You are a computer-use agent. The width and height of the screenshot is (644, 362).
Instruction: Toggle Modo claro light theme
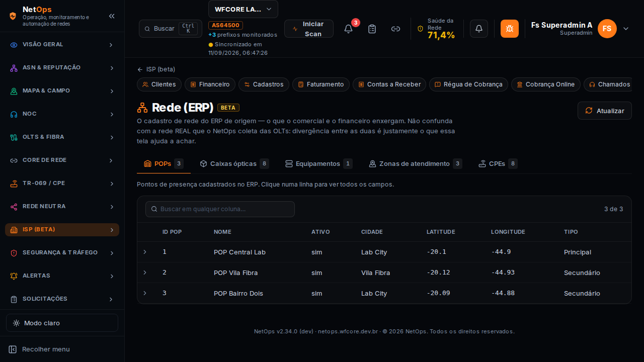point(62,323)
